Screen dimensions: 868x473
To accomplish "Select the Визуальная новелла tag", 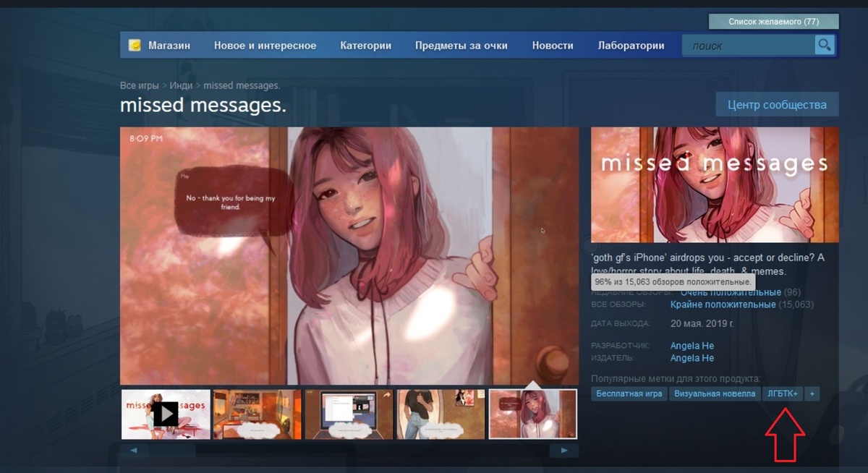I will tap(715, 394).
